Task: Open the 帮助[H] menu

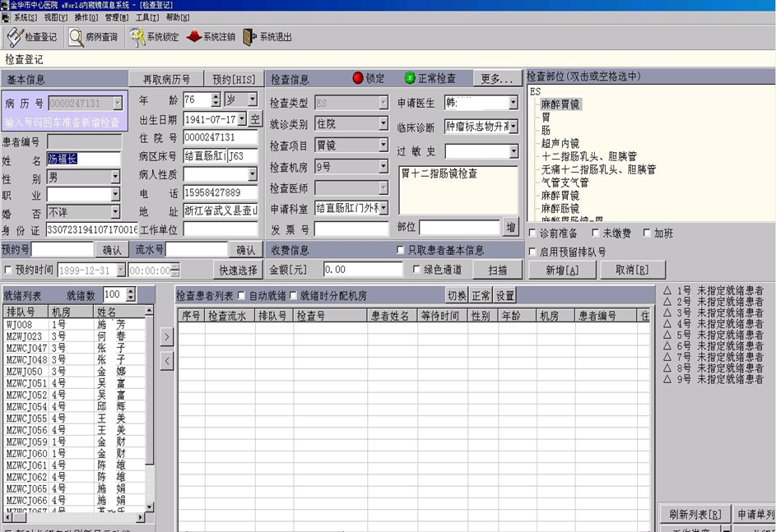Action: point(178,17)
